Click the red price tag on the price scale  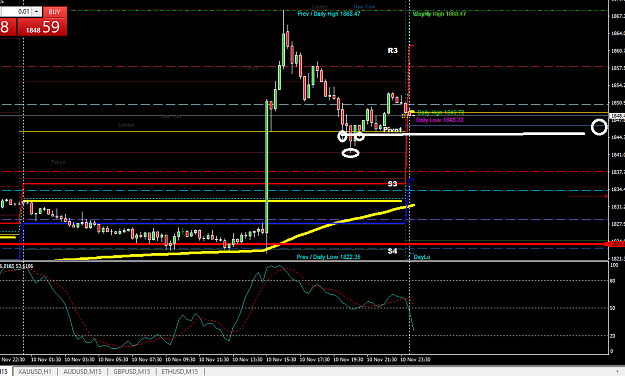point(617,244)
